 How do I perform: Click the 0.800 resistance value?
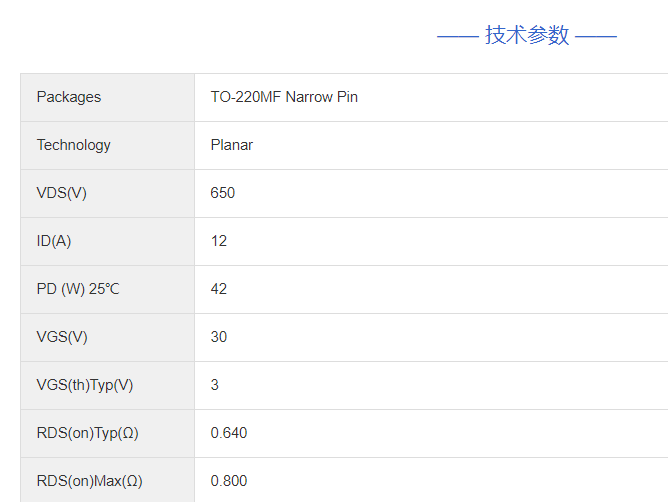[229, 481]
